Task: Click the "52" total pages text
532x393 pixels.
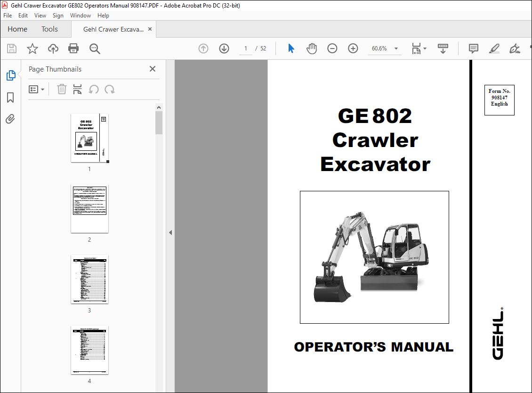Action: [263, 49]
